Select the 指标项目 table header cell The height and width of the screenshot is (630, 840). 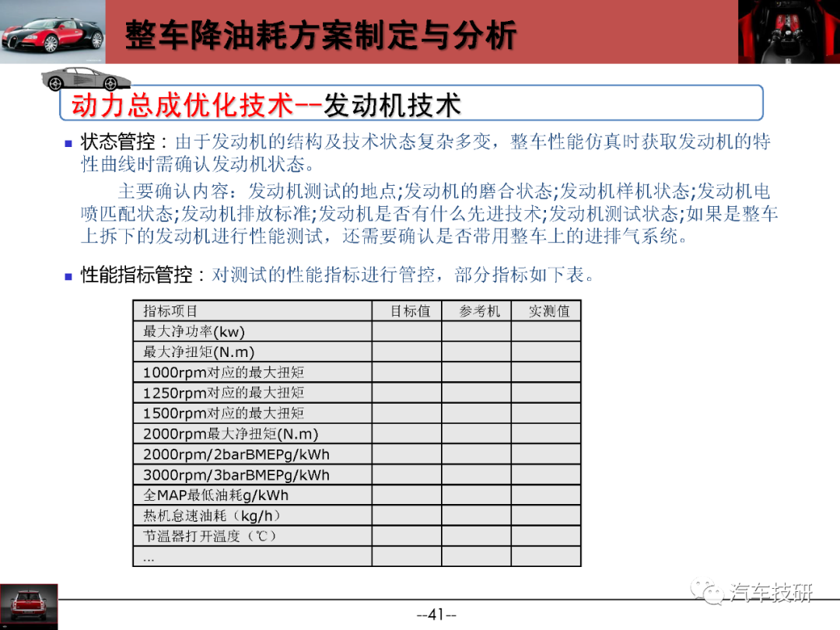(252, 310)
